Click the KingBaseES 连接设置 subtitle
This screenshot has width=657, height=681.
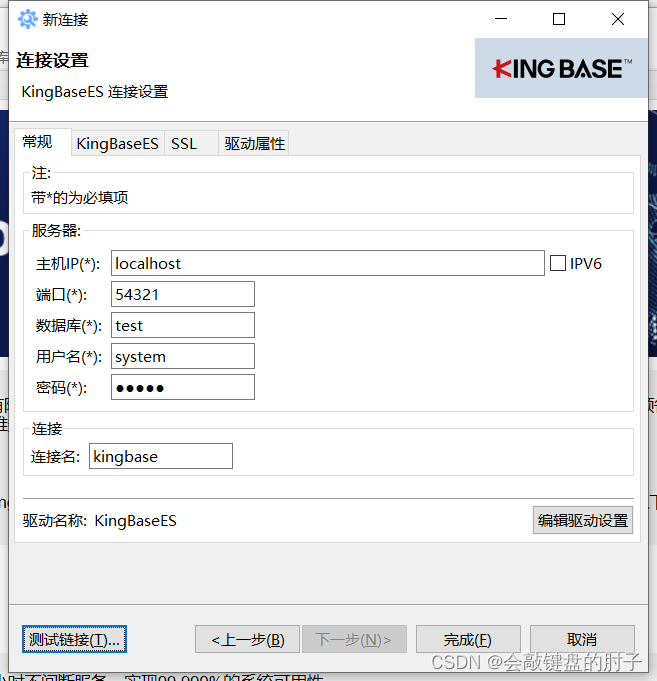95,92
